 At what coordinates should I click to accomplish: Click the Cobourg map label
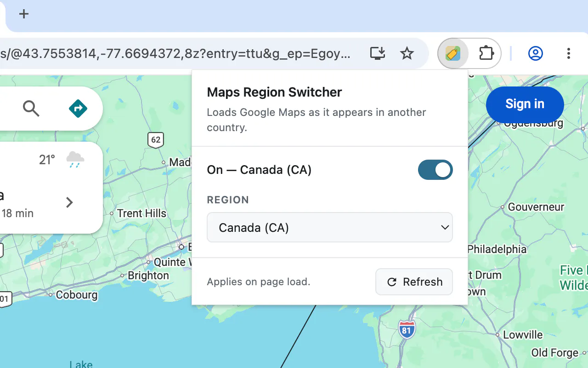point(77,295)
